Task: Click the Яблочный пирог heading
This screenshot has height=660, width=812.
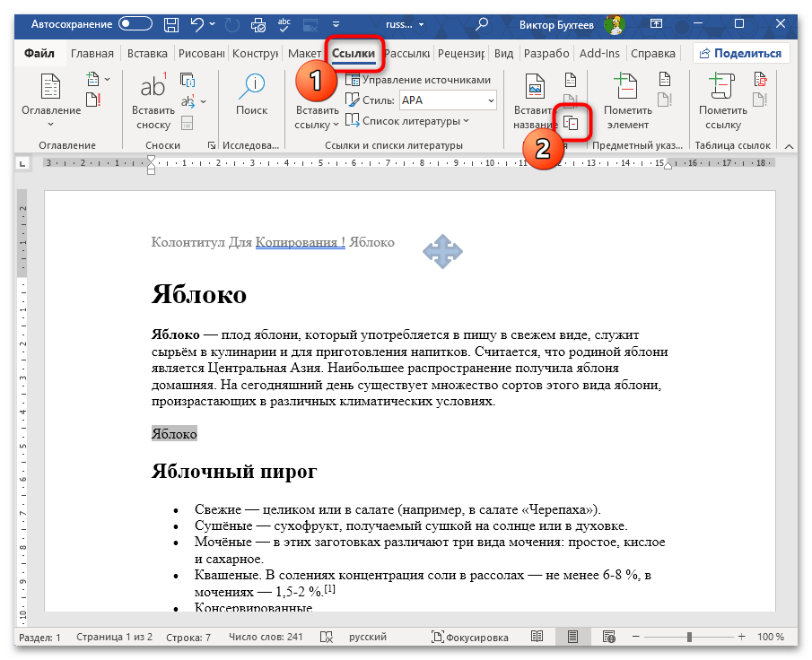Action: click(x=234, y=471)
